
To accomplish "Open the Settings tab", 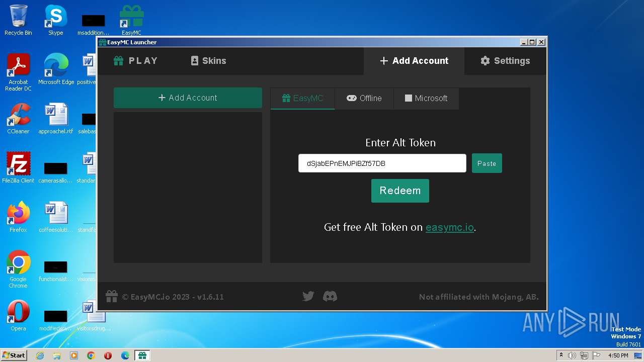I will click(x=505, y=61).
